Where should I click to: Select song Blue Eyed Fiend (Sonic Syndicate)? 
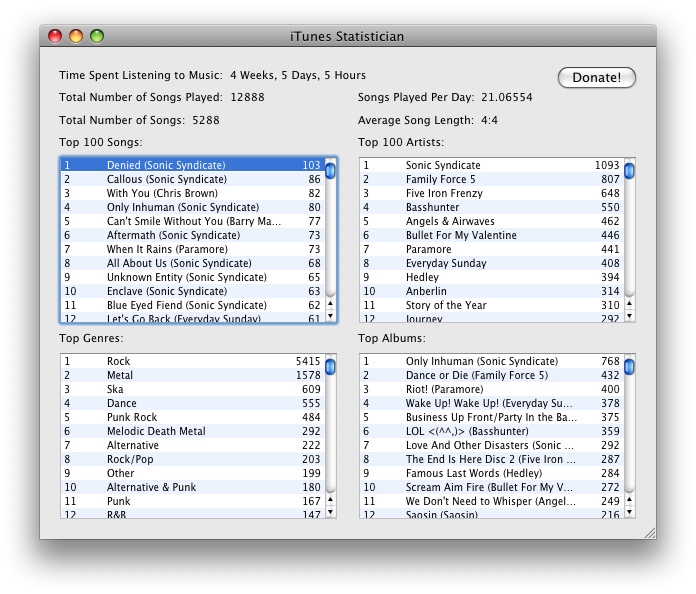pyautogui.click(x=193, y=305)
